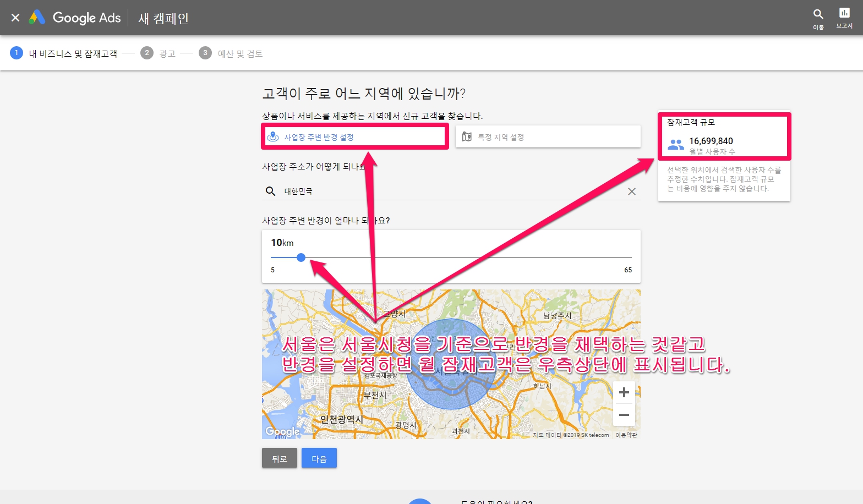The width and height of the screenshot is (863, 504).
Task: Select 특정 지역 설정 option
Action: coord(548,137)
